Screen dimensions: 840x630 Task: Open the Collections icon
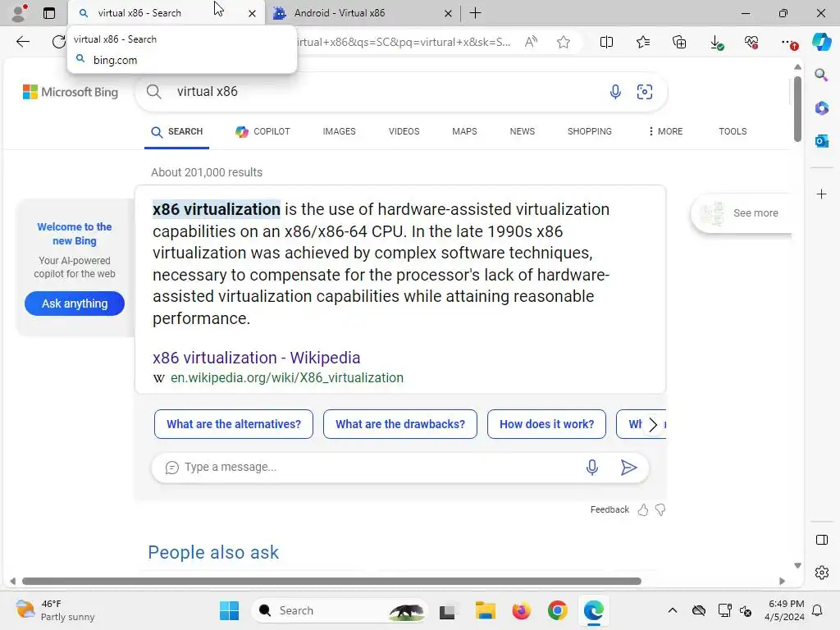(x=679, y=42)
